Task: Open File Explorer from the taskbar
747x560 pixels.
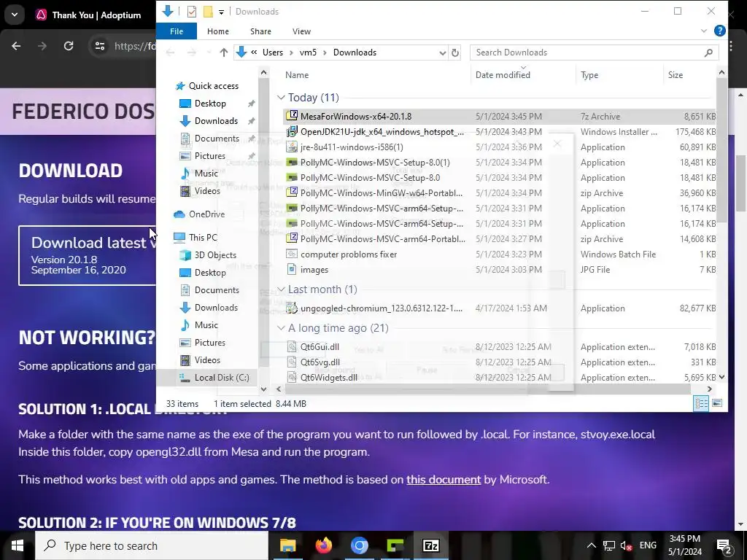Action: click(287, 545)
